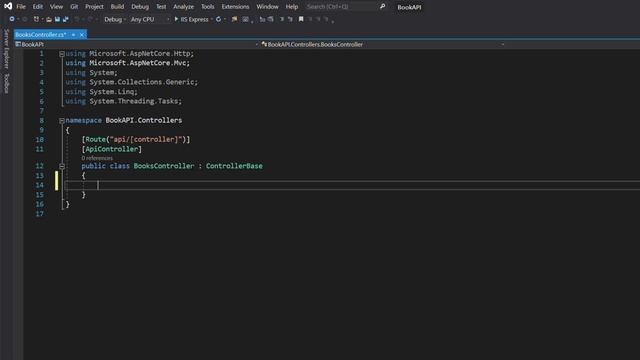Click the BooksController class icon in navigation bar
640x360 pixels.
264,44
